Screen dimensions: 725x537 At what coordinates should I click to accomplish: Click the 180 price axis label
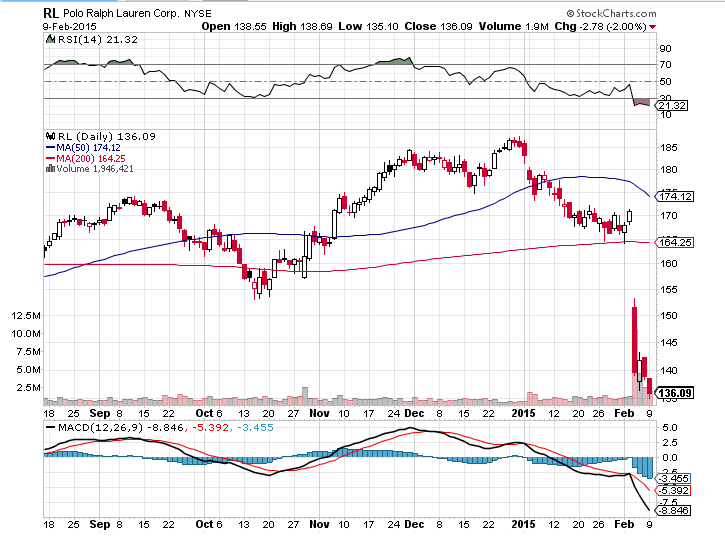click(x=669, y=170)
